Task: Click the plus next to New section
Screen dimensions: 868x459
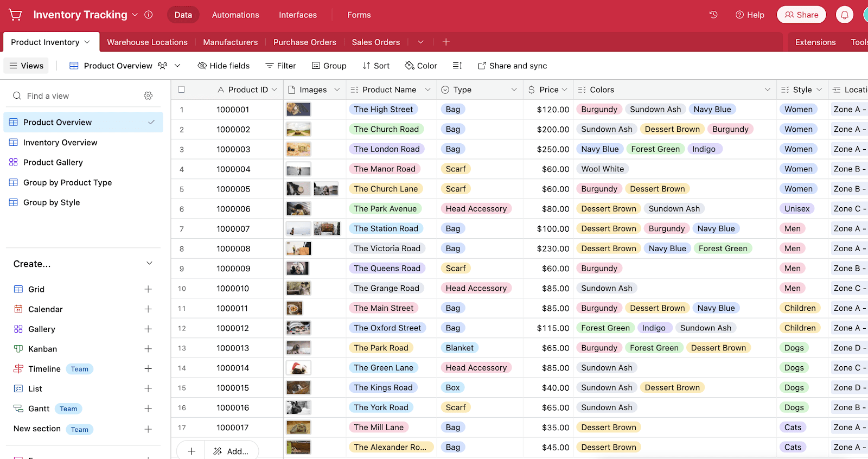Action: coord(148,429)
